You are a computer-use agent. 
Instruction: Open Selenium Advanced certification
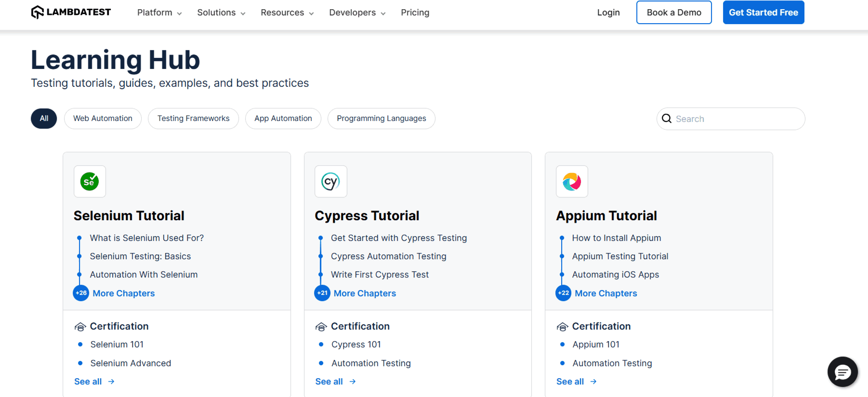(x=131, y=363)
